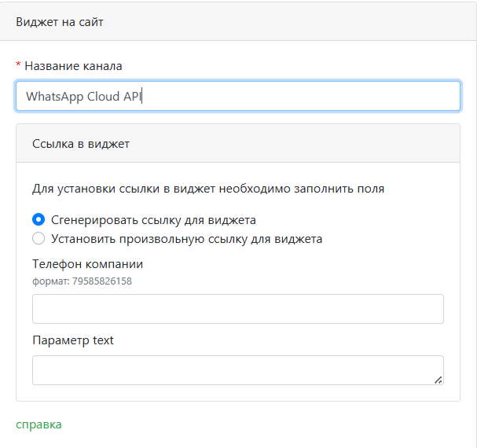Click the "Название канала" field label
Viewport: 477px width, 448px height.
point(73,66)
